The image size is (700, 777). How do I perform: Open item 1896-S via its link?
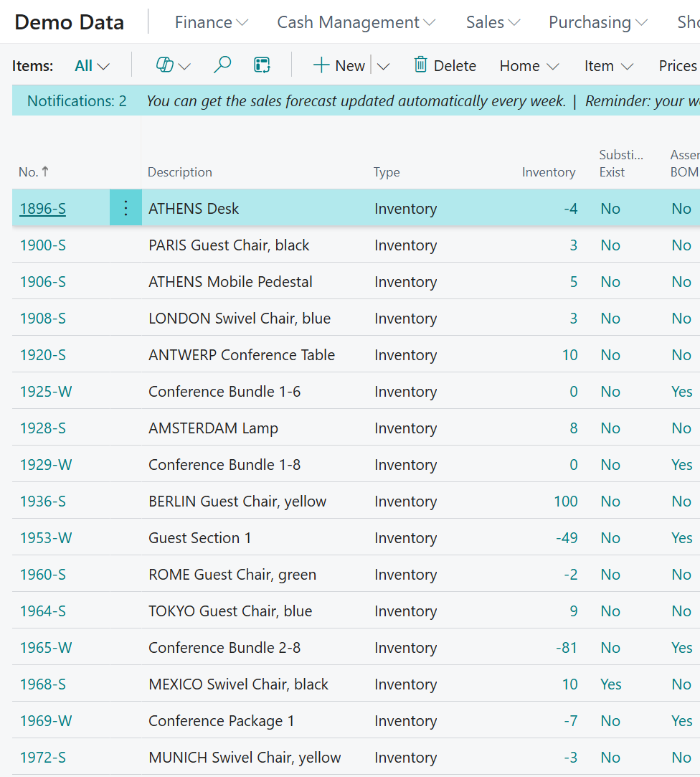(x=42, y=208)
